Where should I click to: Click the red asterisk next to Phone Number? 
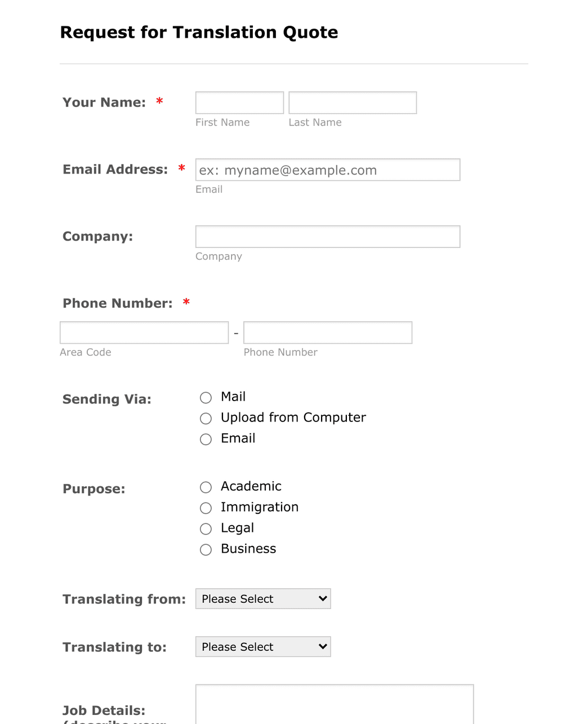click(x=186, y=303)
